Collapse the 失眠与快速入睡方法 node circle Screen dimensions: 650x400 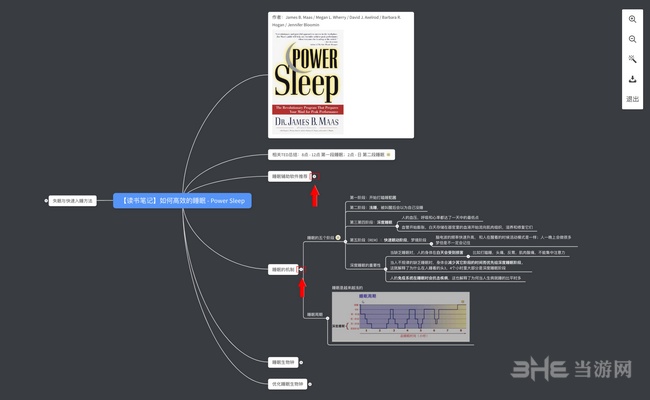(46, 201)
